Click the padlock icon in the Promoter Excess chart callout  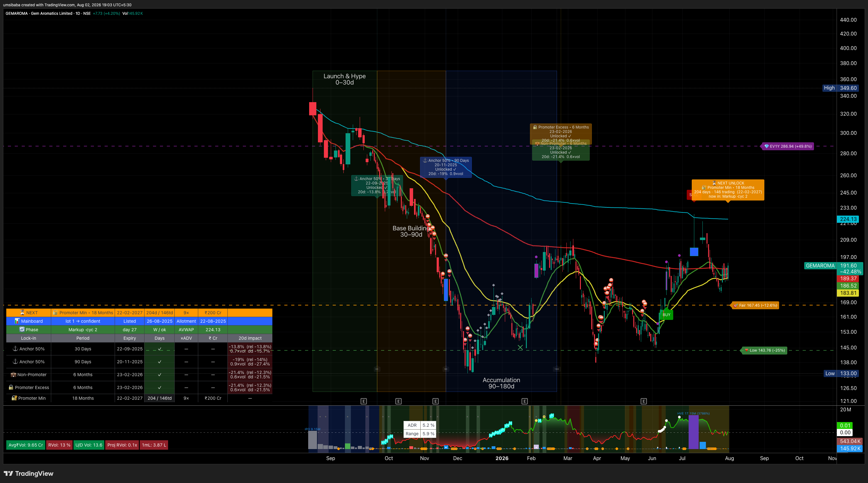coord(535,127)
